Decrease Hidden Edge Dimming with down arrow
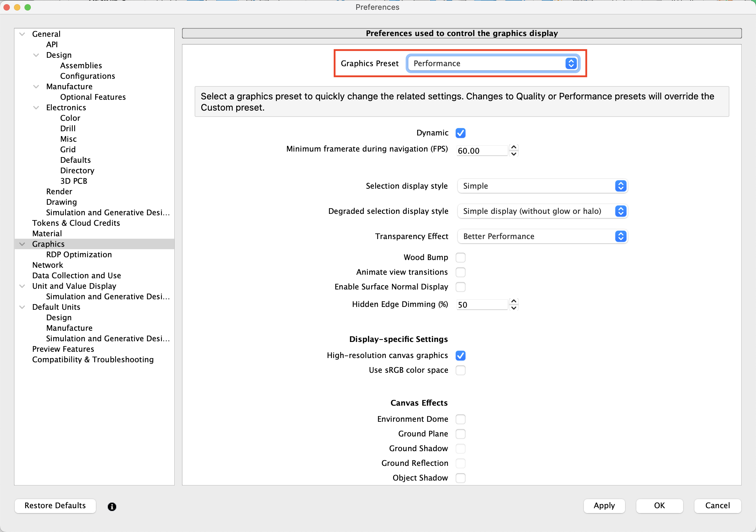Viewport: 756px width, 532px height. (513, 308)
